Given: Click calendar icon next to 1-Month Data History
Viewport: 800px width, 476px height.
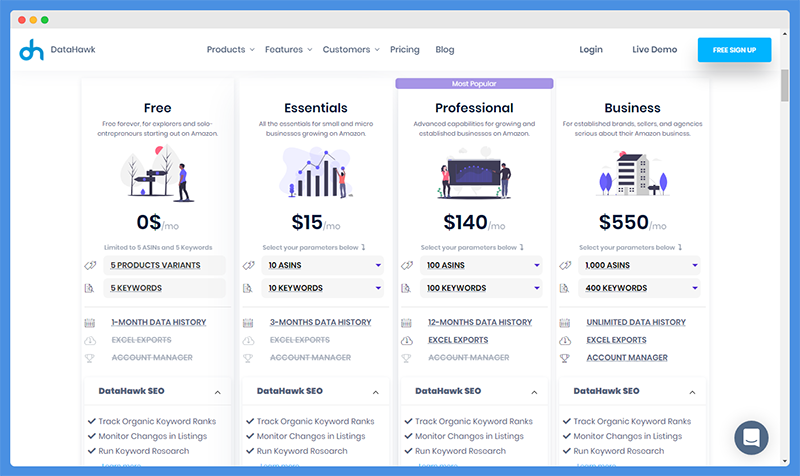Looking at the screenshot, I should point(90,322).
